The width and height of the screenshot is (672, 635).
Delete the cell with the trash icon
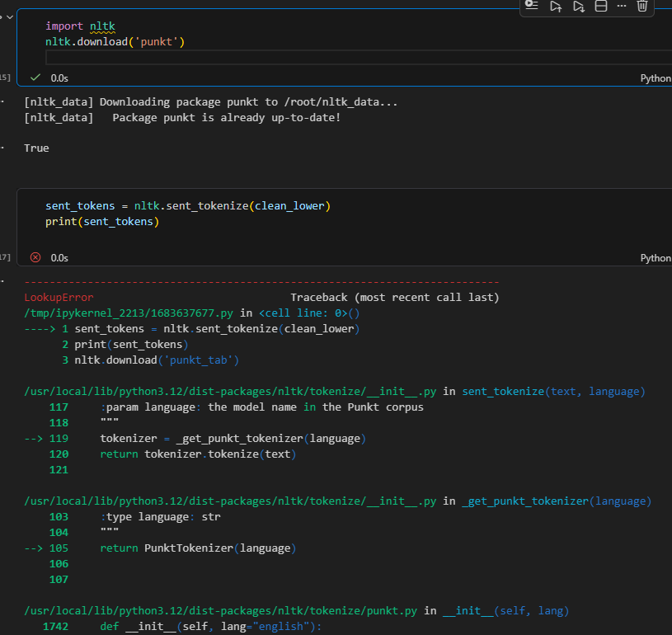coord(642,6)
